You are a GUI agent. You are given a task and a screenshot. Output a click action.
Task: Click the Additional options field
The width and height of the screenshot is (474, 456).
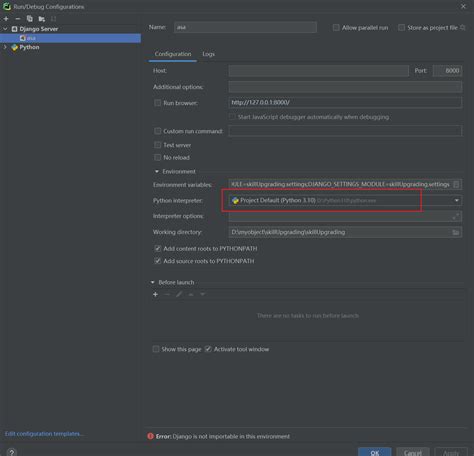345,87
